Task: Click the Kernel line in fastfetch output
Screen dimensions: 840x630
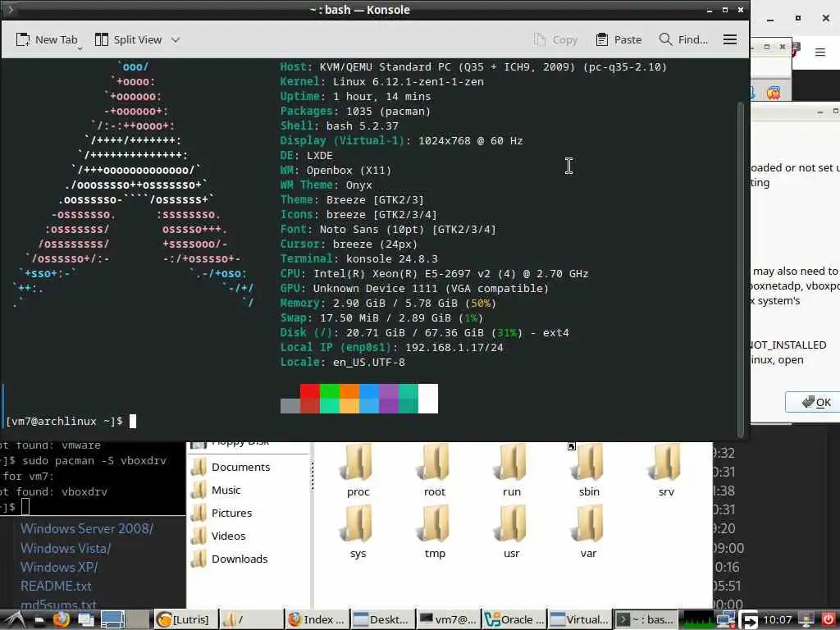Action: click(381, 82)
